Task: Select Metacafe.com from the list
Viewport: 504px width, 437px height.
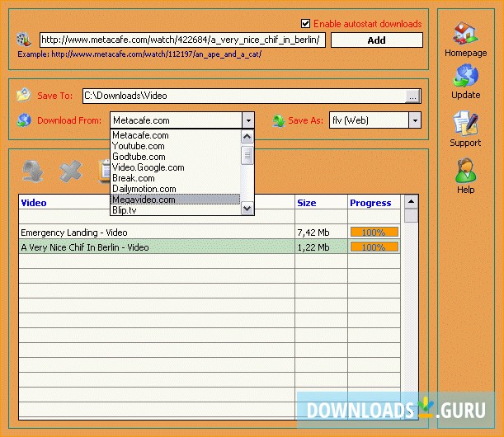Action: point(176,135)
